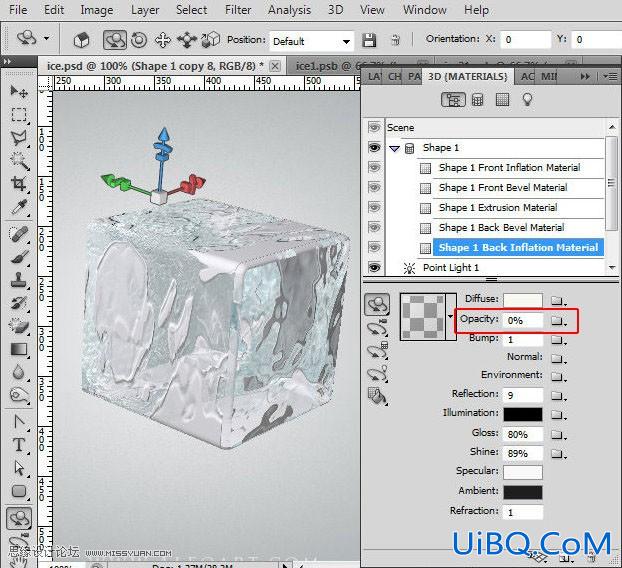Select the Move tool
Image resolution: width=622 pixels, height=568 pixels.
tap(19, 92)
